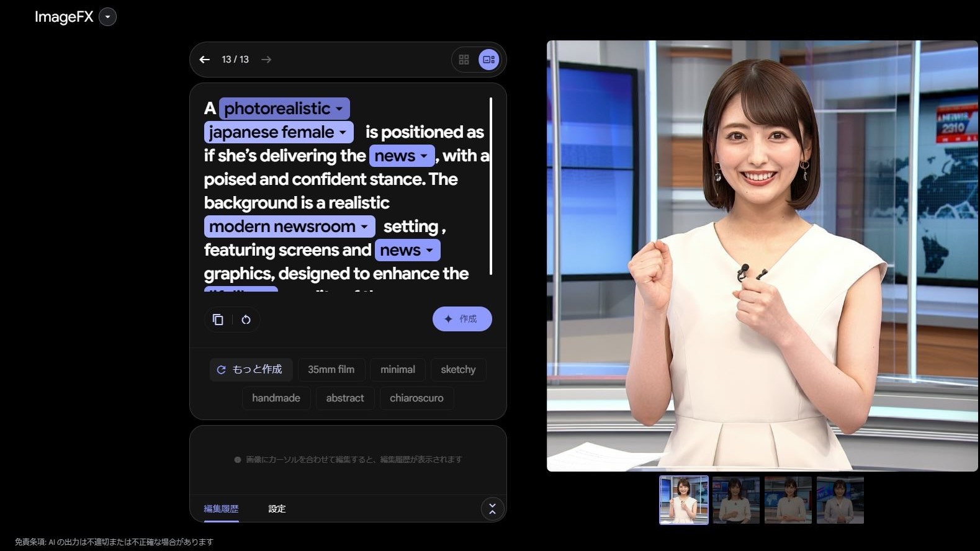The image size is (980, 551).
Task: Reset the prompt using the circular arrow icon
Action: pos(246,320)
